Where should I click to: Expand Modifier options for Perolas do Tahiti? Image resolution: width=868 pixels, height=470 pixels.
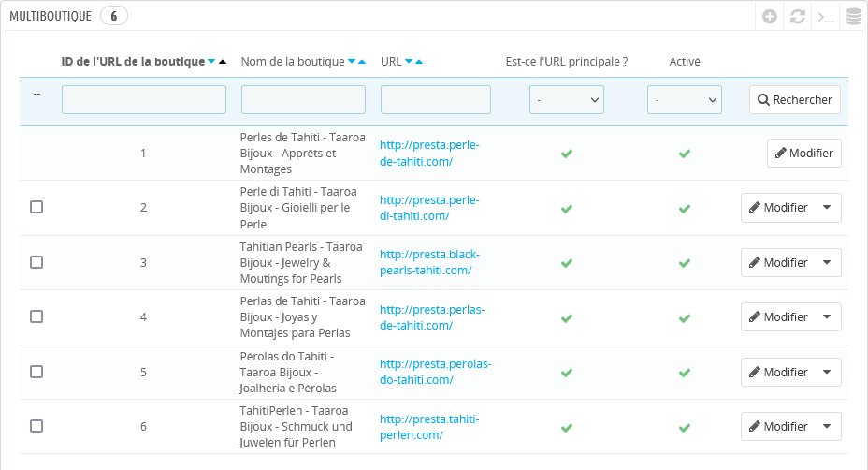click(827, 372)
